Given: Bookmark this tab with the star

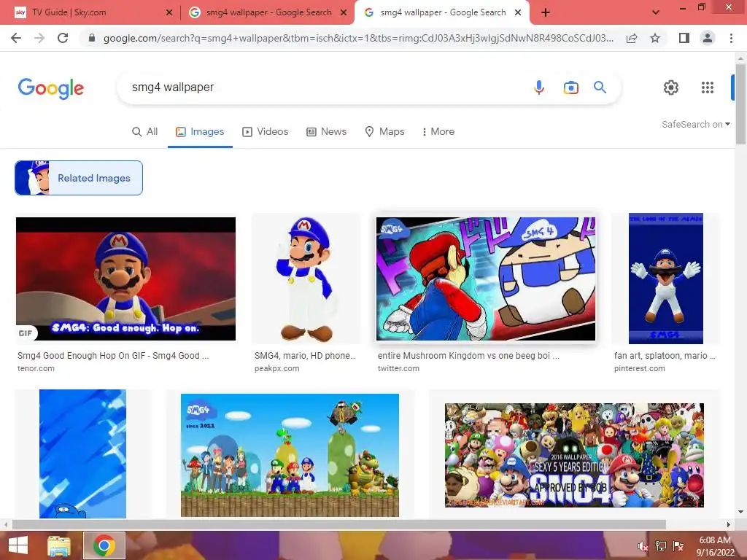Looking at the screenshot, I should [655, 38].
